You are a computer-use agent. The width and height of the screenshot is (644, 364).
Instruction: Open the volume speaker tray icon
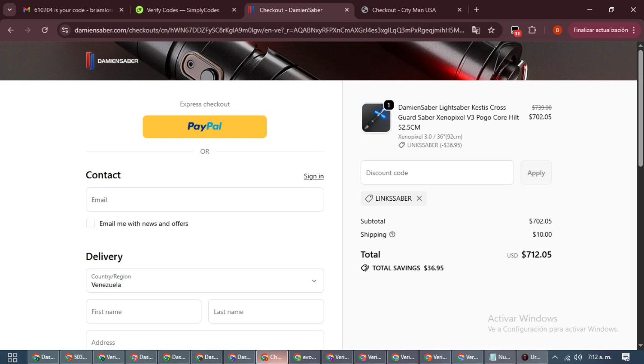[x=578, y=357]
